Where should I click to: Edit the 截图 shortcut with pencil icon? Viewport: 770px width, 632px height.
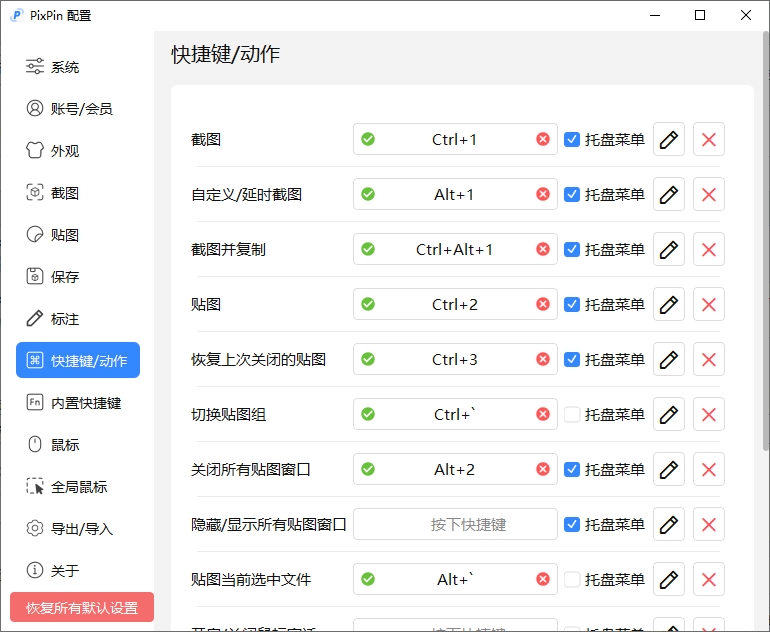(x=669, y=139)
